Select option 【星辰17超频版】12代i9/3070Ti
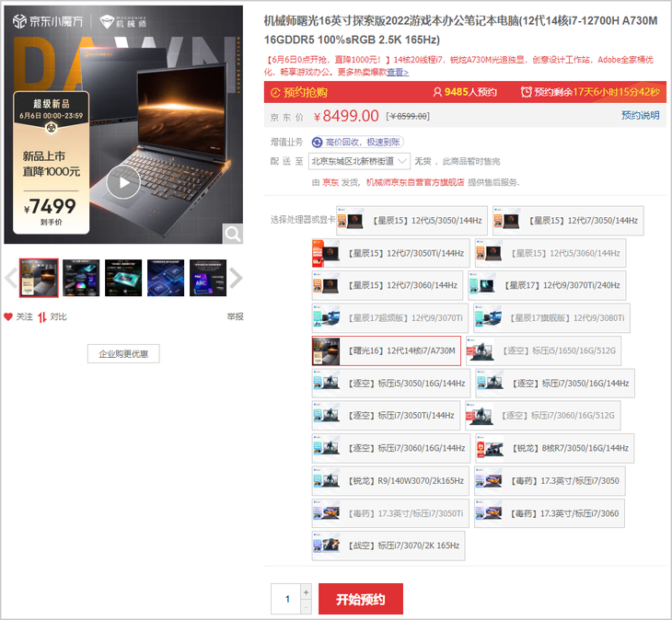Viewport: 672px width, 620px height. pos(390,317)
